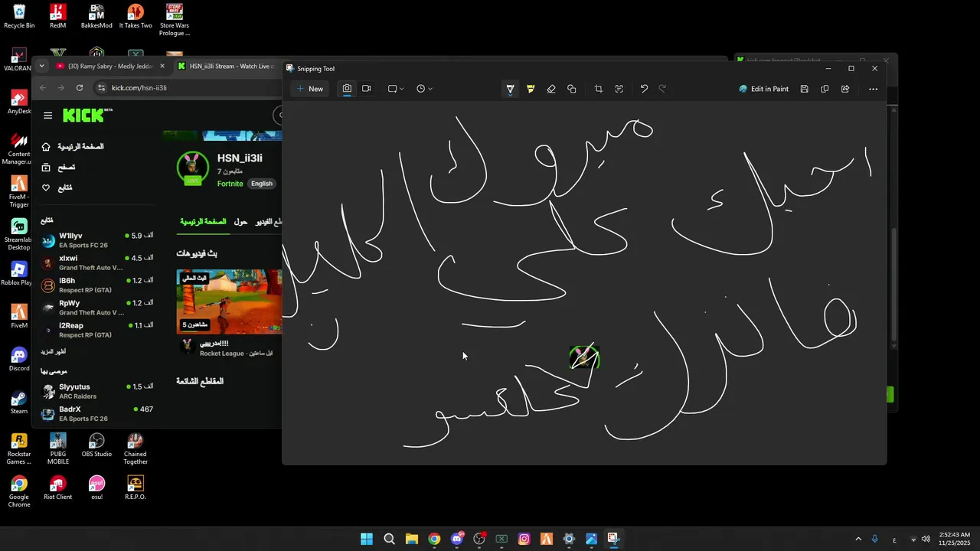Go to Kick home page (الصفحة الرئيسية) in sidebar

[73, 146]
